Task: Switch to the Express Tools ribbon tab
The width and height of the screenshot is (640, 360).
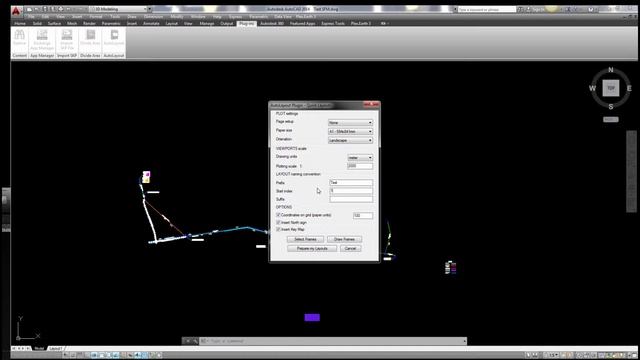Action: pyautogui.click(x=333, y=24)
